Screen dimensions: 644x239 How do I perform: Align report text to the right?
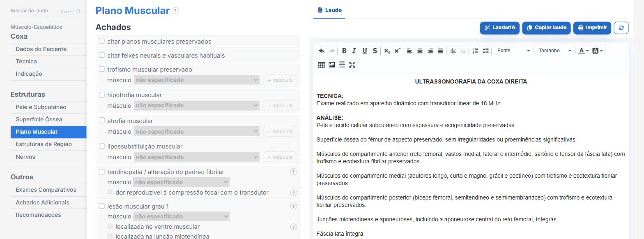tap(430, 51)
